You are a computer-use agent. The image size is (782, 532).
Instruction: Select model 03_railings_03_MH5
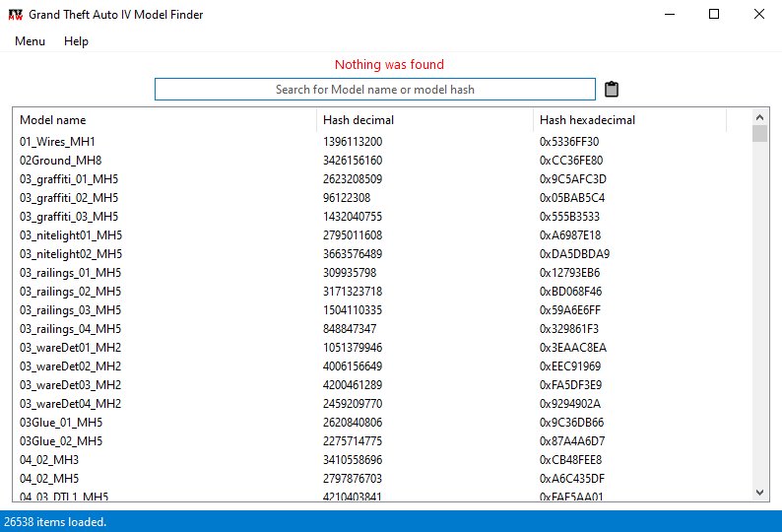70,310
